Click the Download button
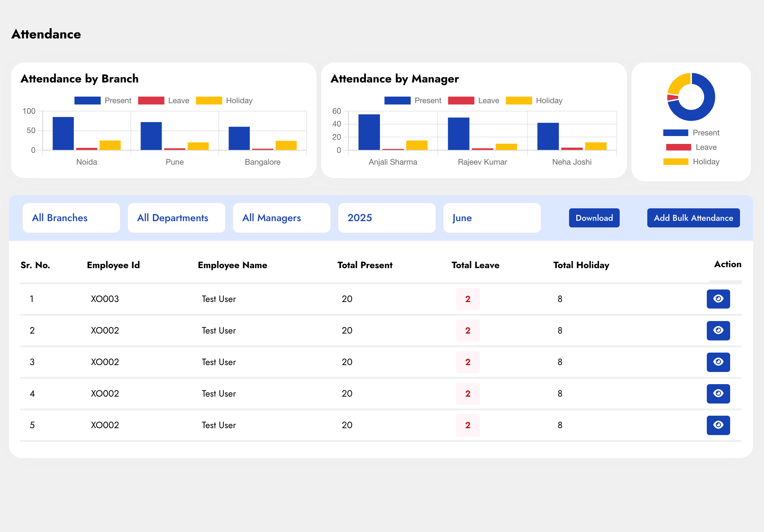The width and height of the screenshot is (764, 532). point(594,218)
